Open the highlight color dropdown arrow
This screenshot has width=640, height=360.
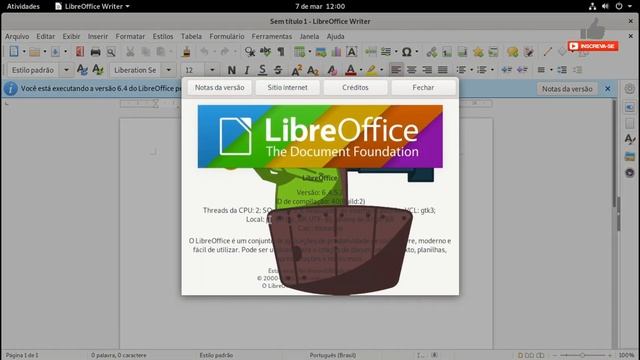[382, 70]
